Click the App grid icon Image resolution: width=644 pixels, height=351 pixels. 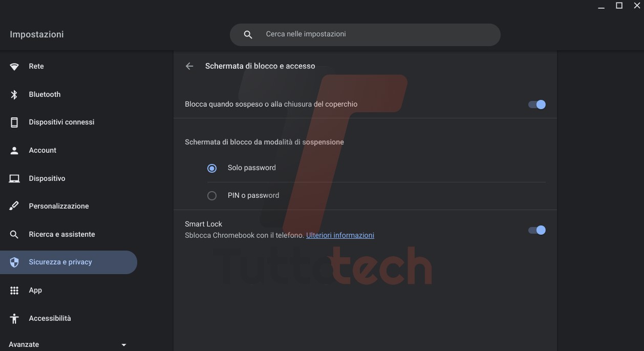point(14,291)
